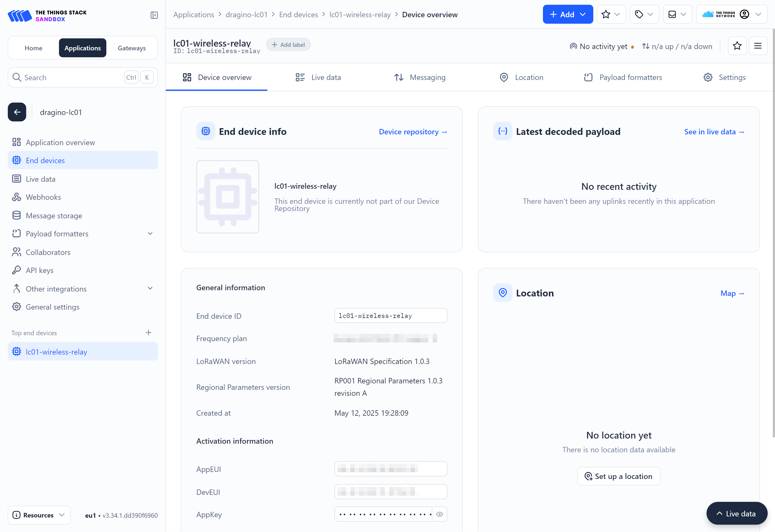Open the Resources dropdown at bottom left
The width and height of the screenshot is (775, 532).
[39, 515]
